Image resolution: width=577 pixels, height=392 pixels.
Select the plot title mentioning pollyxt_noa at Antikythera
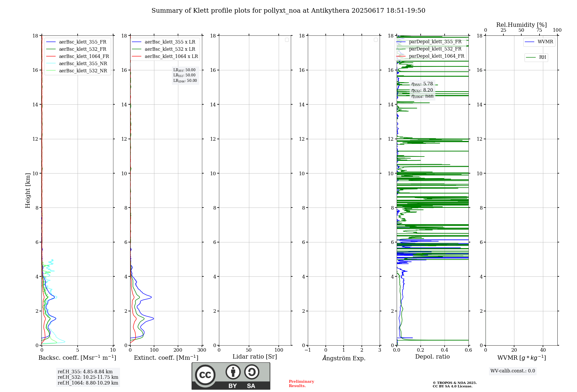coord(288,11)
